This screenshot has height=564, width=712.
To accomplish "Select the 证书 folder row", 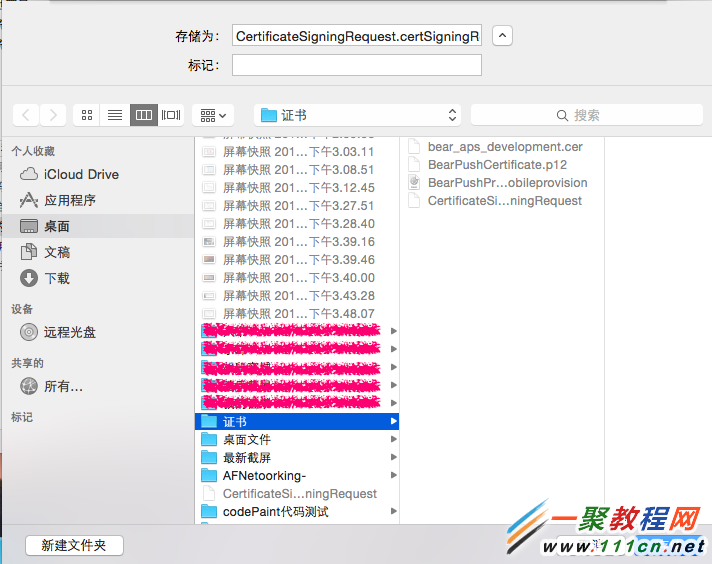I will (x=297, y=421).
